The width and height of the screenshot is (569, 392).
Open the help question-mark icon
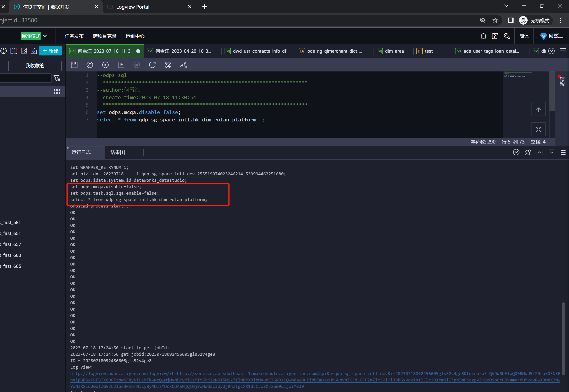point(495,36)
